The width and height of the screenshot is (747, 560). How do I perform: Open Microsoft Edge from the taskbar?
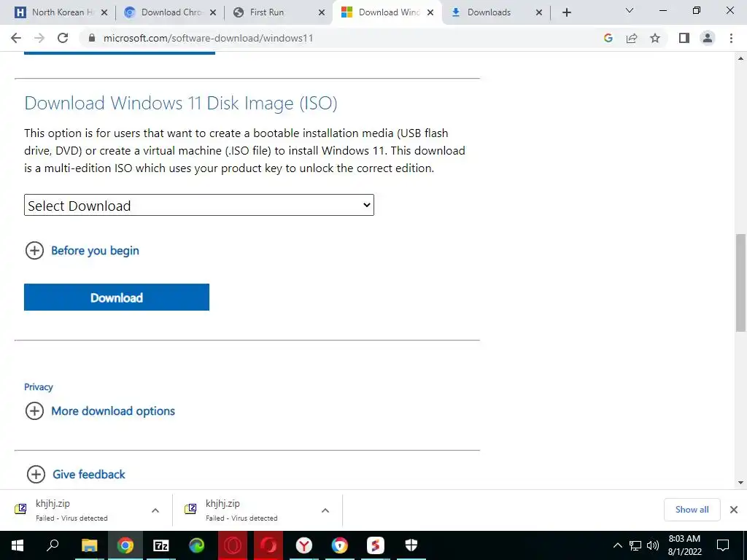[x=197, y=545]
